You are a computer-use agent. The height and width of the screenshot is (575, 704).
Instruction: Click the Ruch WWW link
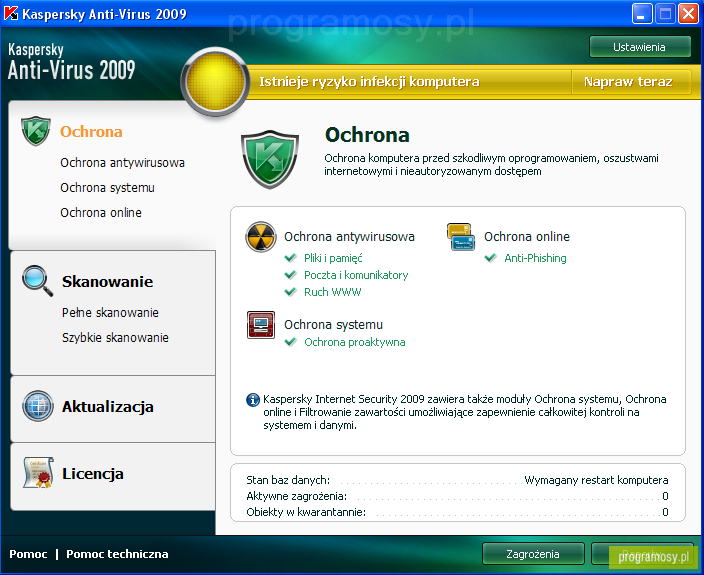click(333, 292)
